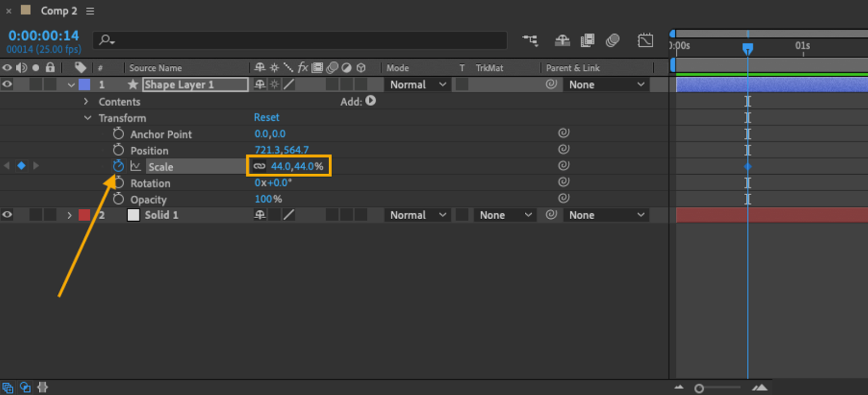The width and height of the screenshot is (868, 395).
Task: Toggle the Rotation stopwatch
Action: (118, 183)
